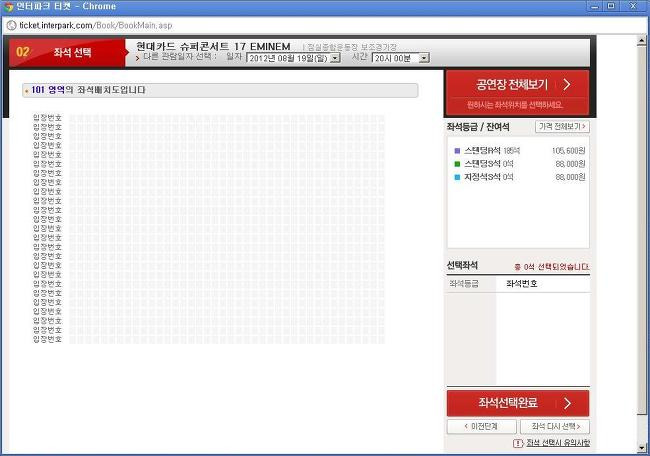Image resolution: width=650 pixels, height=456 pixels.
Task: Click the page scrollbar down arrow
Action: point(641,448)
